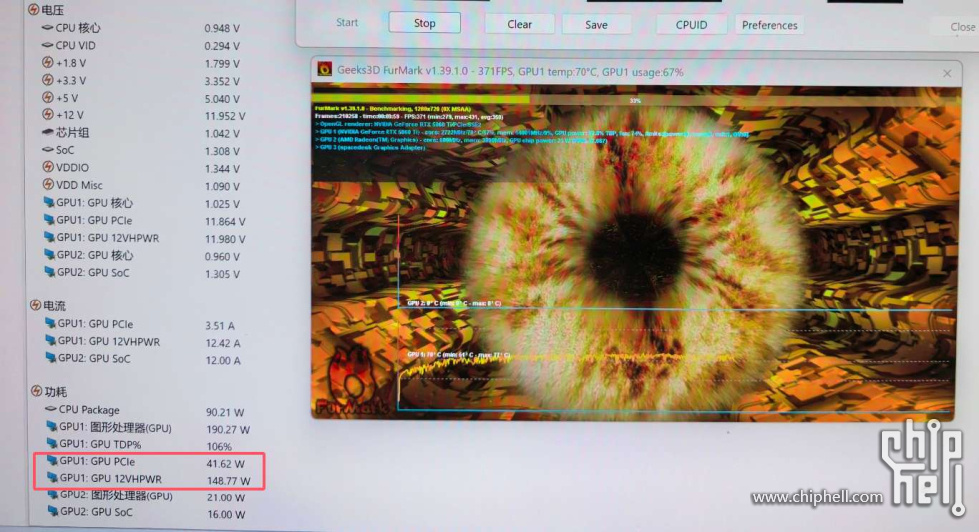The image size is (979, 532).
Task: Open Preferences
Action: 769,26
